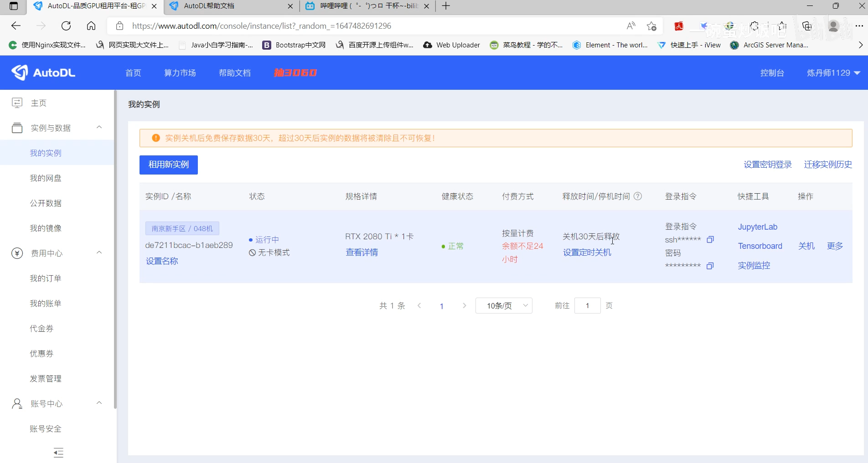Open 算力市场 in top navigation
Viewport: 868px width, 463px height.
(x=180, y=73)
